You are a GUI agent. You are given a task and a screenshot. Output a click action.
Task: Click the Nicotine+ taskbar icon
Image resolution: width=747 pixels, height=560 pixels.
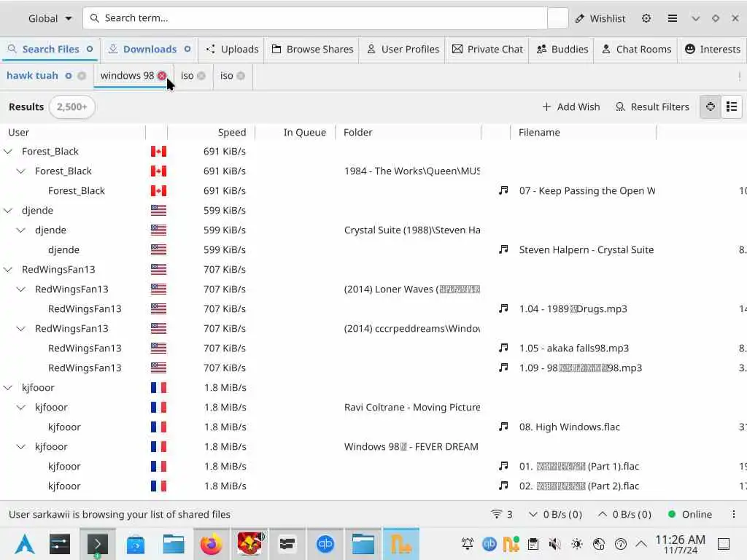click(400, 544)
